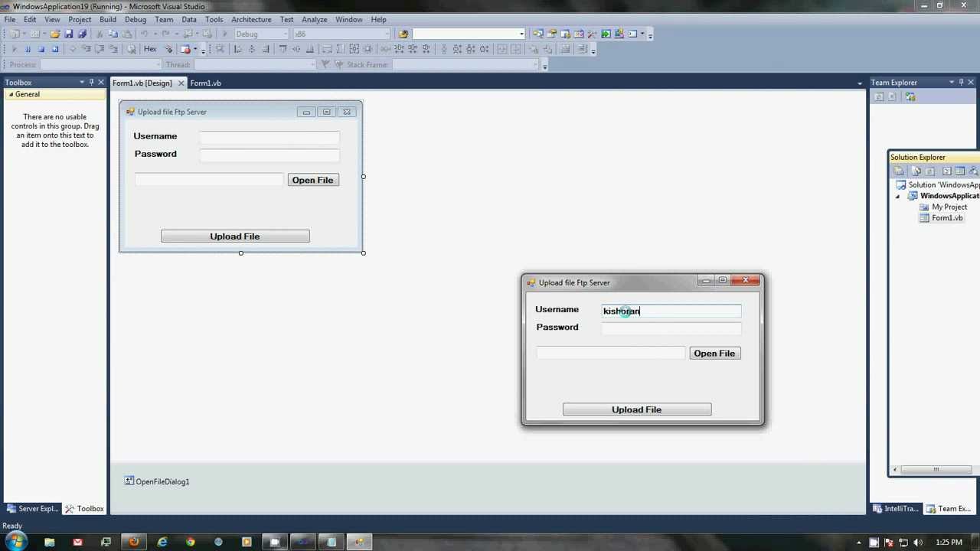The image size is (980, 551).
Task: Select the Password label in designer form
Action: click(x=155, y=154)
